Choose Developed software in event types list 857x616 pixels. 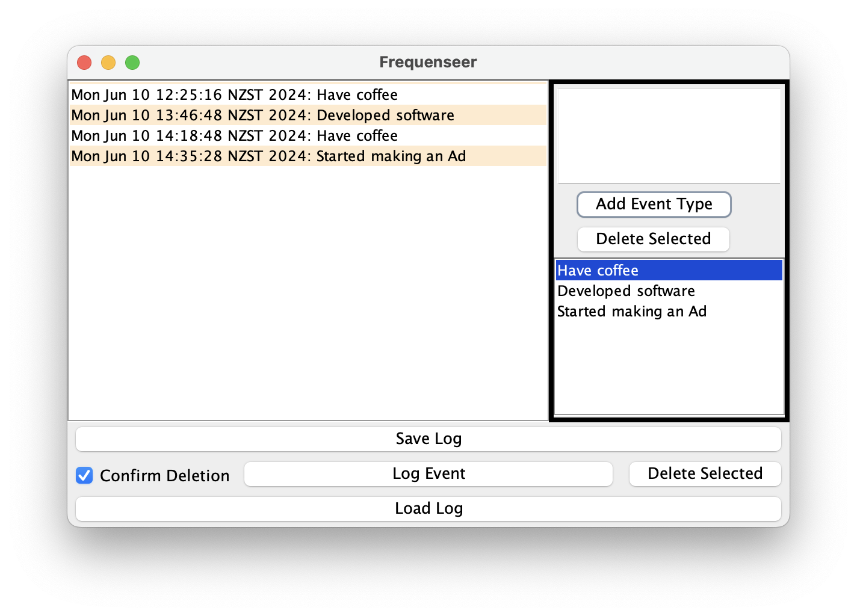pos(626,291)
